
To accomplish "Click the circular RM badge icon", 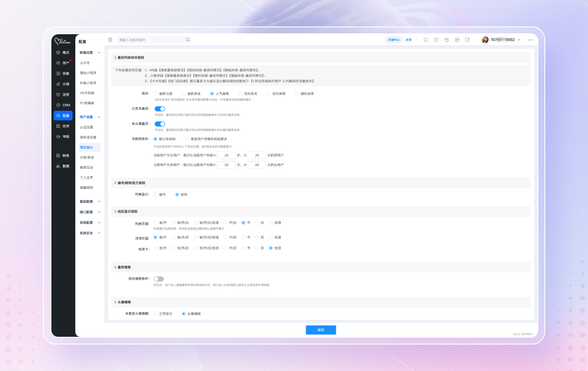I will (457, 40).
